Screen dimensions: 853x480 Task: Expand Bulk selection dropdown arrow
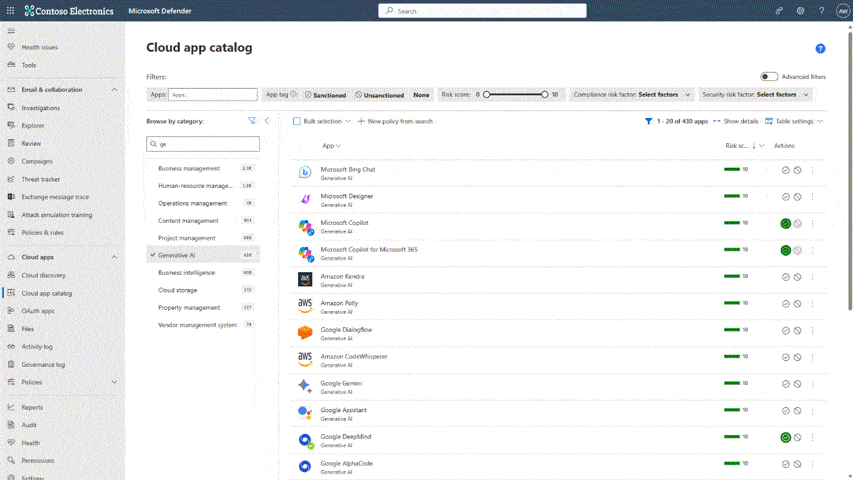[x=348, y=121]
